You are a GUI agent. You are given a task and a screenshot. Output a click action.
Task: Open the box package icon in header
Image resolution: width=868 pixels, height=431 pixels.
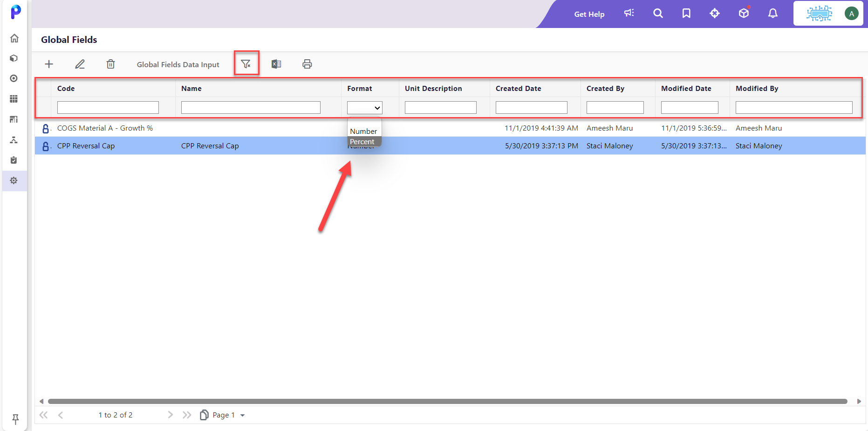click(744, 13)
